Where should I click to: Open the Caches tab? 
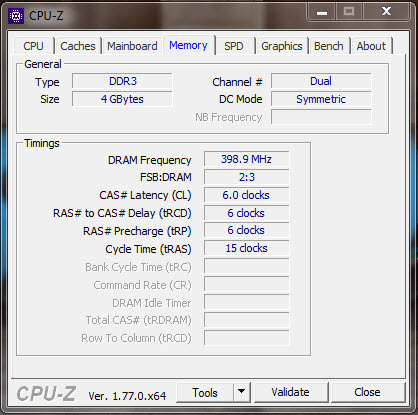[x=78, y=46]
